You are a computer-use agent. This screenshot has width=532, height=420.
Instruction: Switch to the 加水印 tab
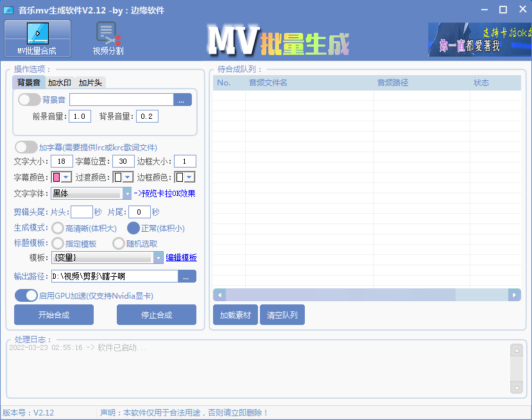click(x=59, y=82)
